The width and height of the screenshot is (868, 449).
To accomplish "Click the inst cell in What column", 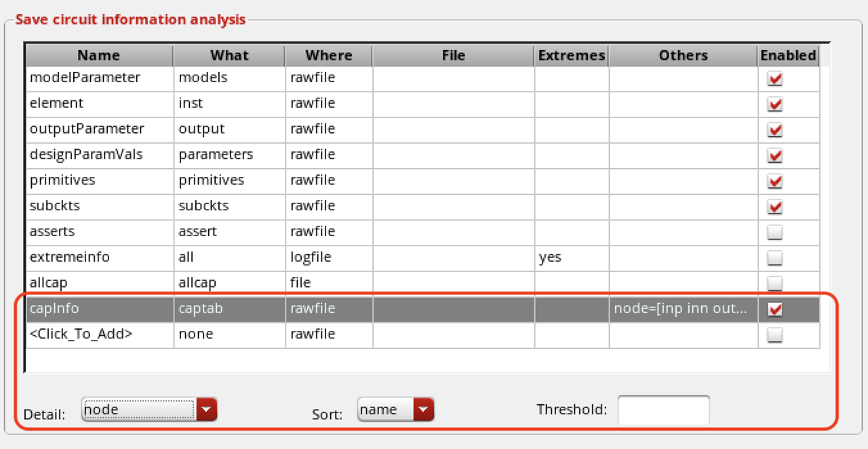I will [229, 104].
